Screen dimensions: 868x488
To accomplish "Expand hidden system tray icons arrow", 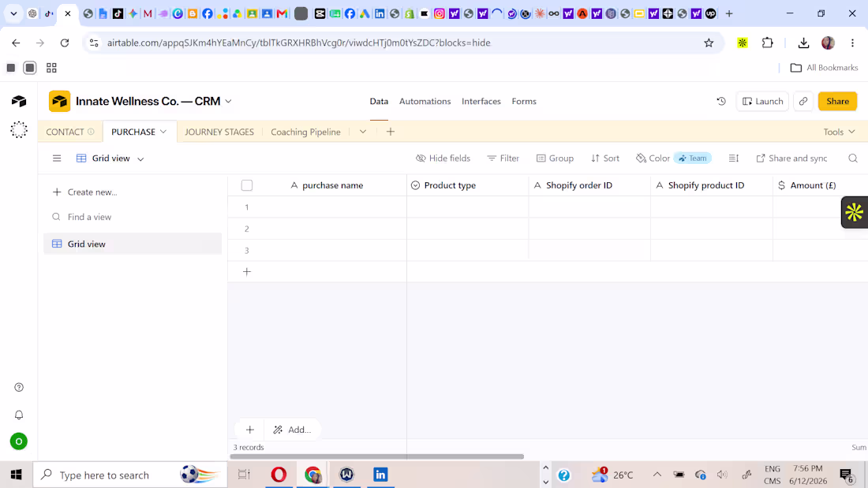I will [x=657, y=475].
